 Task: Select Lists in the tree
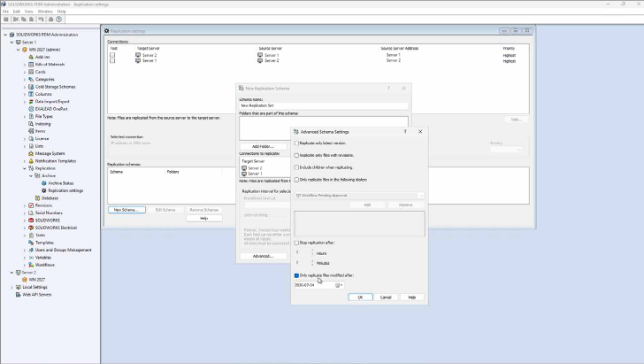[x=39, y=146]
